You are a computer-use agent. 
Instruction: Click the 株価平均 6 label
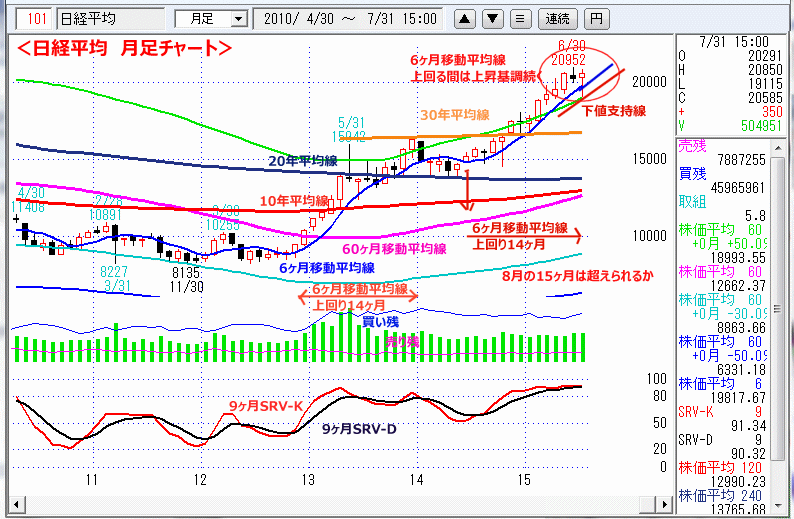click(x=720, y=384)
